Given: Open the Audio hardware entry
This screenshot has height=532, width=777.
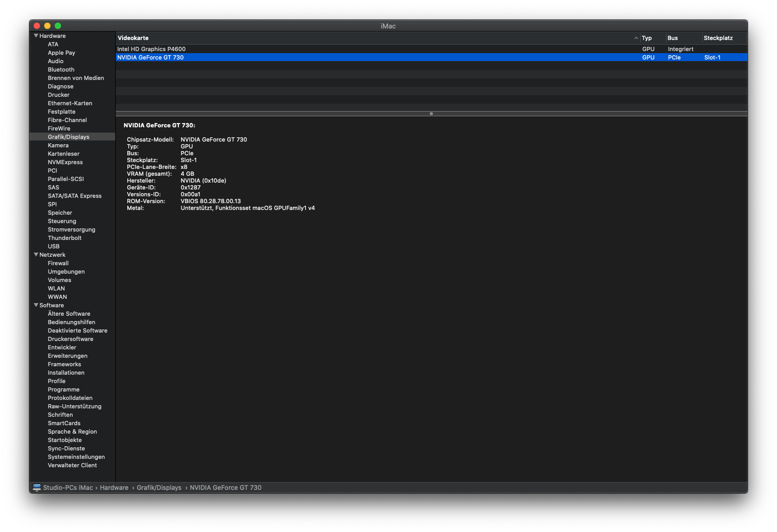Looking at the screenshot, I should (x=56, y=61).
